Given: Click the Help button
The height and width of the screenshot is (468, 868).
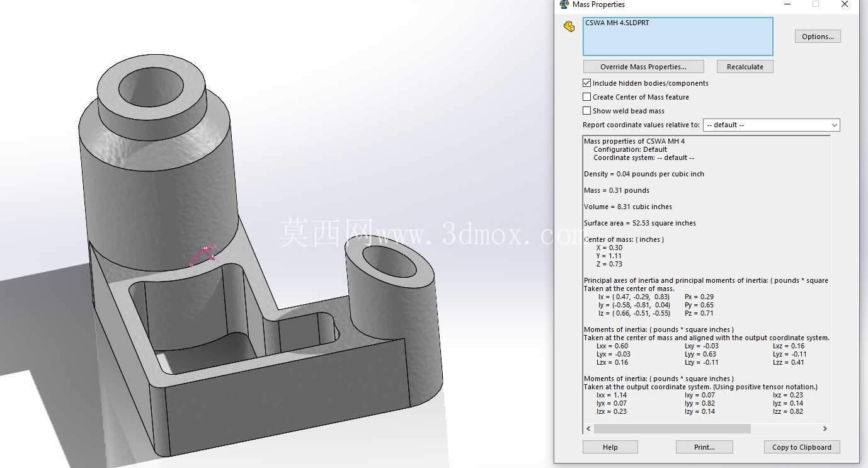Looking at the screenshot, I should coord(610,447).
